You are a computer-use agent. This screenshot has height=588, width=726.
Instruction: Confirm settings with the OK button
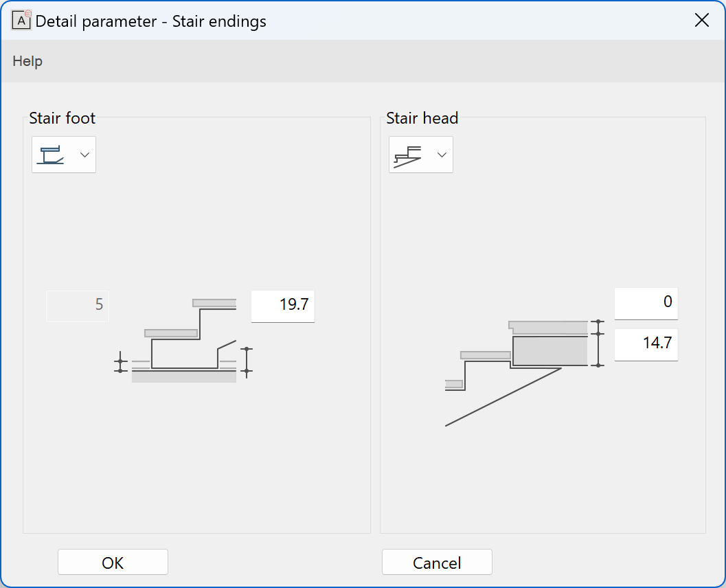pyautogui.click(x=113, y=562)
